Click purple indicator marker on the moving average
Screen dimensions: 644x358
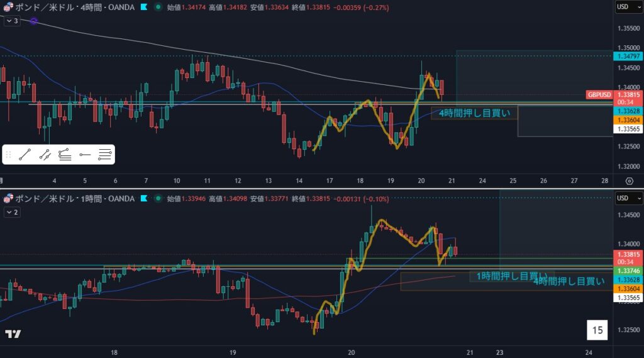point(34,21)
